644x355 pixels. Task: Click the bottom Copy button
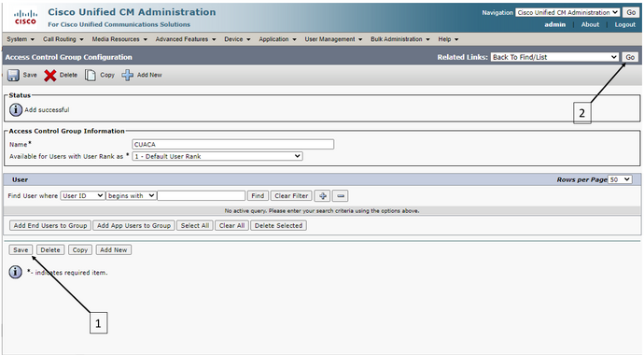[80, 249]
